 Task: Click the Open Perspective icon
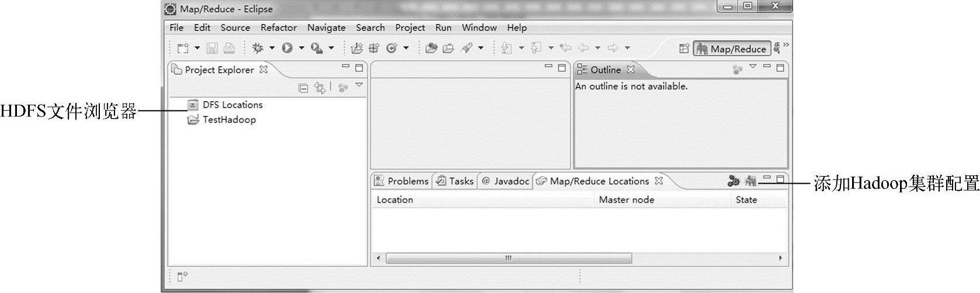coord(684,49)
